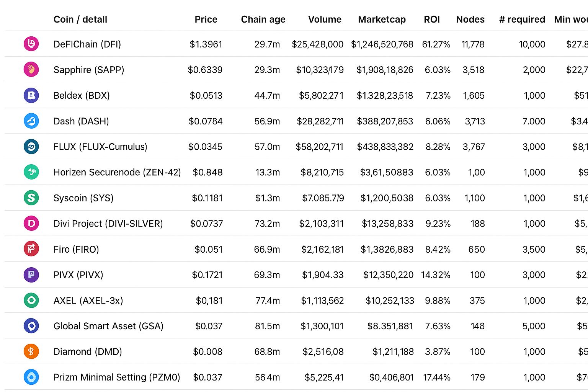The image size is (588, 392).
Task: Click the Prizm blue coin icon
Action: tap(31, 377)
